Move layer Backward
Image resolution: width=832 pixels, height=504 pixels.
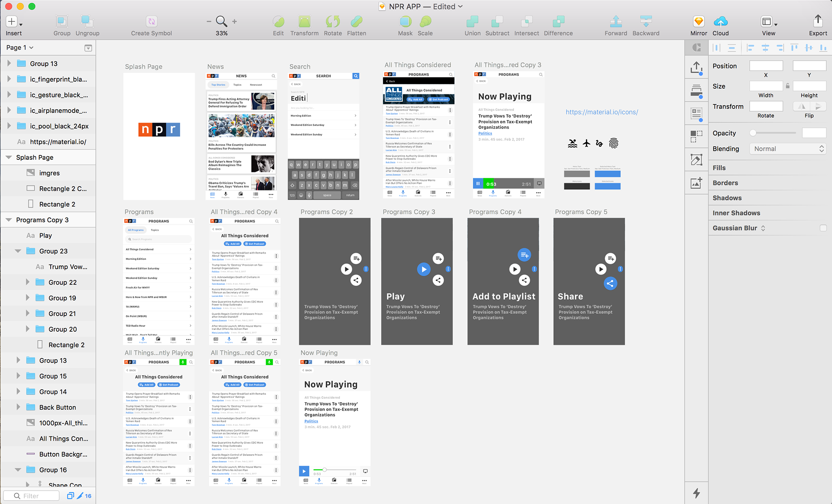(646, 22)
